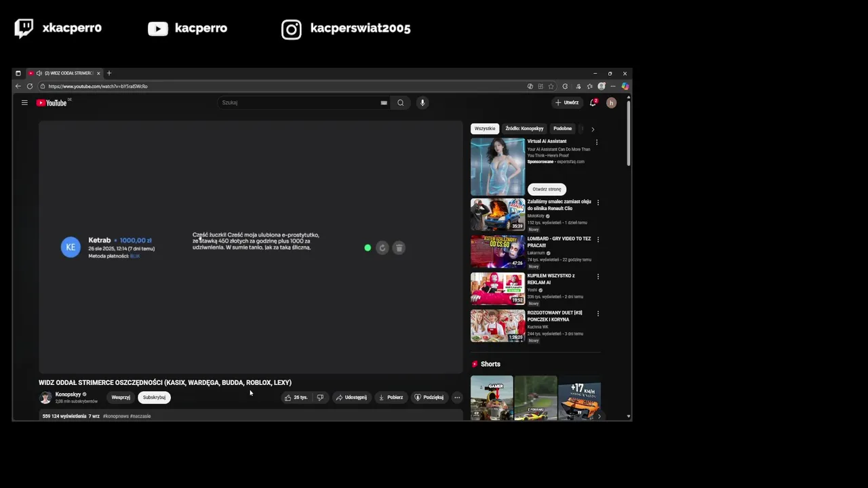868x488 pixels.
Task: Click the Wesprzyj button
Action: (121, 397)
